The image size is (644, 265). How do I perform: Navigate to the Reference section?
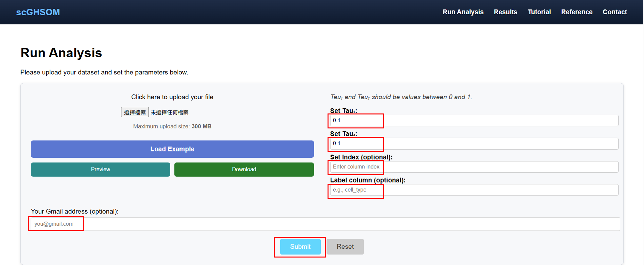pos(577,12)
